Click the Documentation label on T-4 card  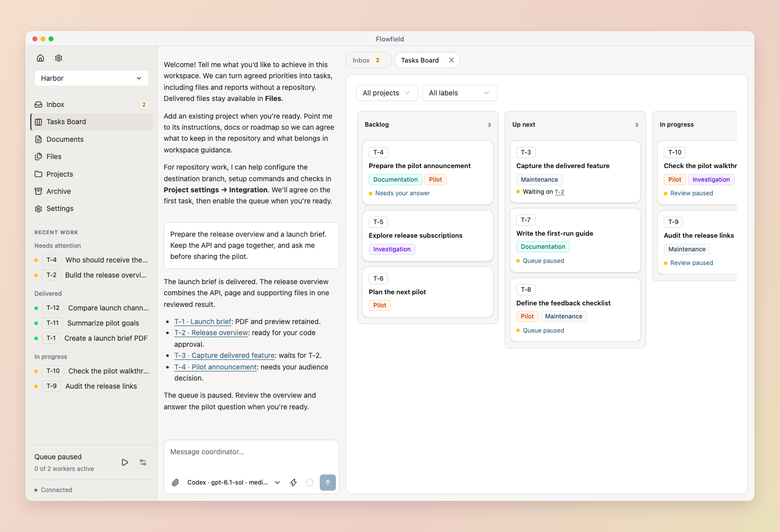point(396,180)
